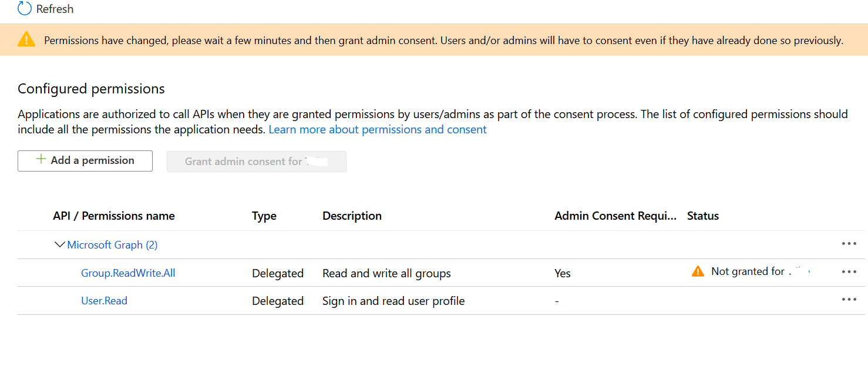Screen dimensions: 868x366
Task: Click the Configured permissions heading
Action: pos(91,89)
